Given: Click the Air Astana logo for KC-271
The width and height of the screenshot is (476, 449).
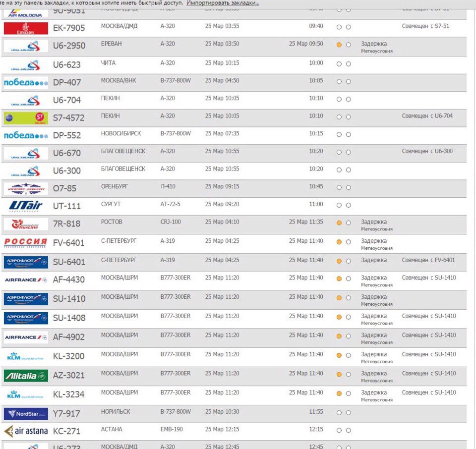Looking at the screenshot, I should (26, 431).
